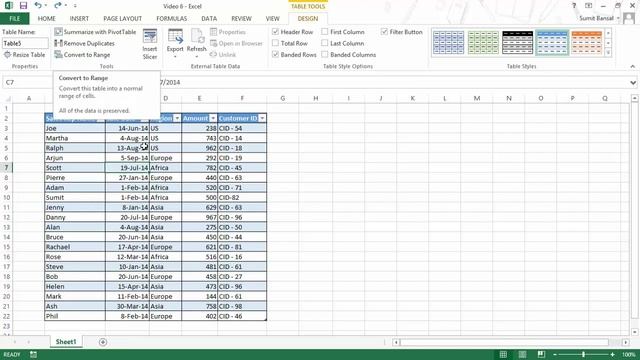Select the black table style swatch

coord(518,42)
